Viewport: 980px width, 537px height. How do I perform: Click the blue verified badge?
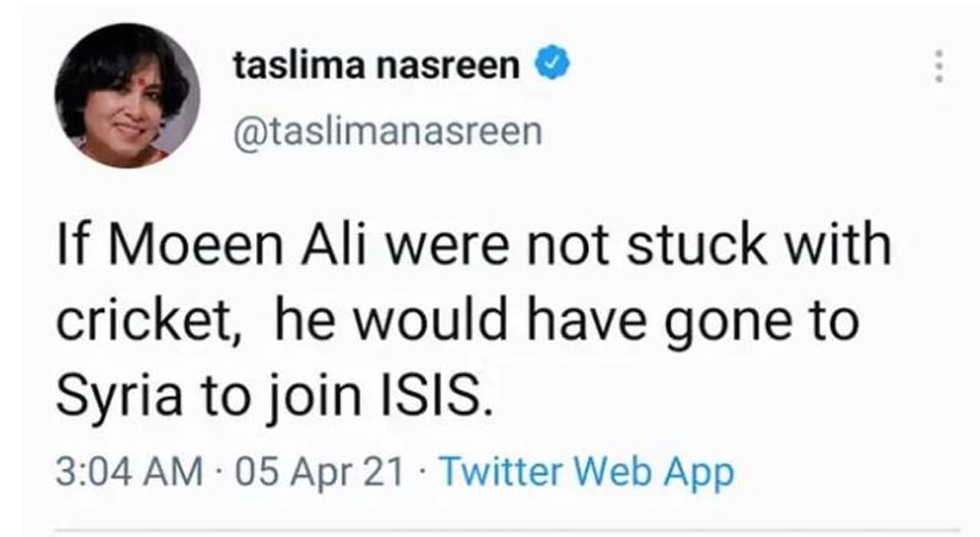pyautogui.click(x=552, y=64)
